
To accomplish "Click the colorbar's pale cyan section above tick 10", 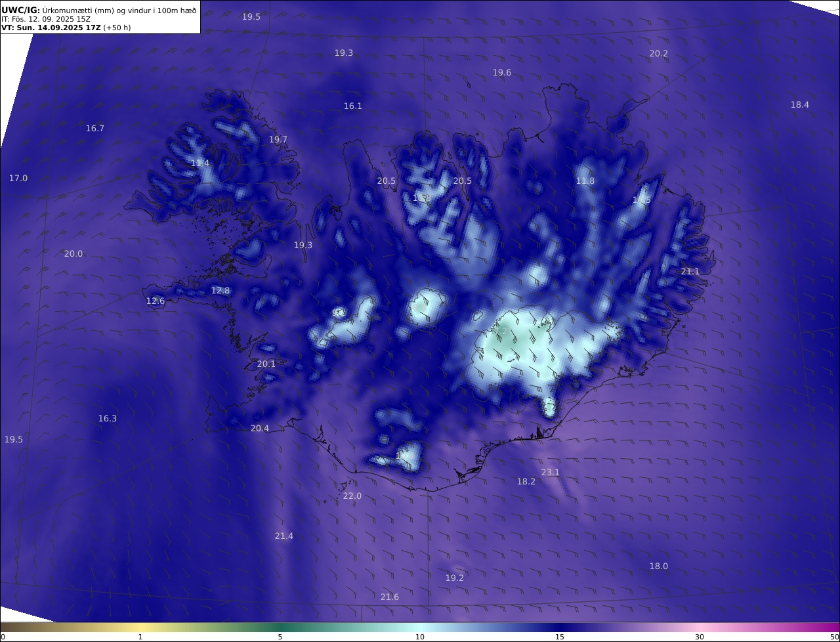I will click(420, 627).
